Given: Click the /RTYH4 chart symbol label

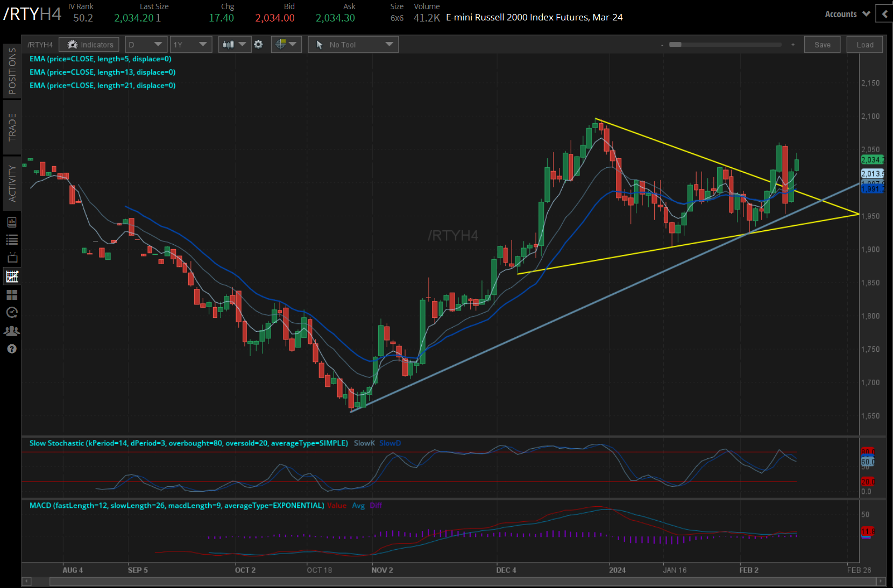Looking at the screenshot, I should (40, 45).
